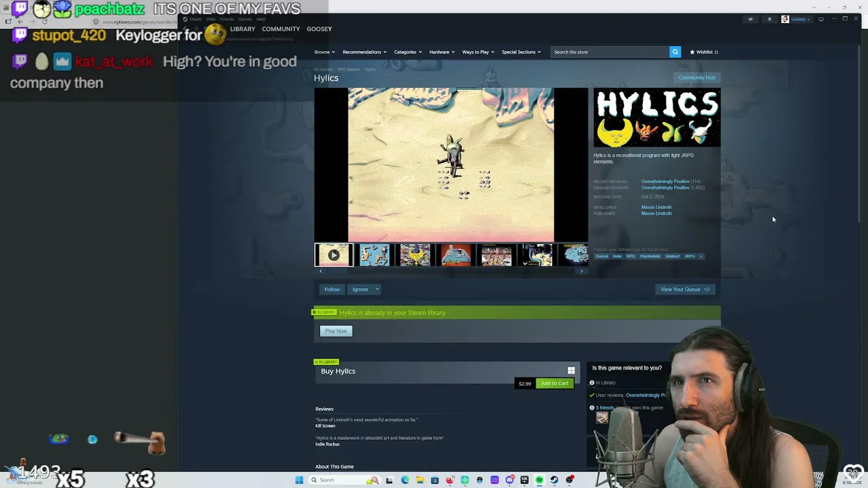Open OBS Studio from taskbar

pyautogui.click(x=569, y=480)
